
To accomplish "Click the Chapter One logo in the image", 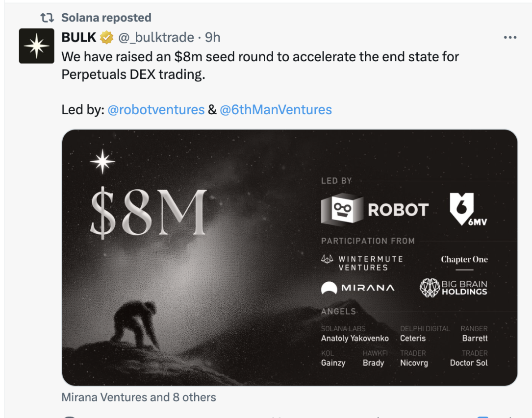I will (x=464, y=260).
